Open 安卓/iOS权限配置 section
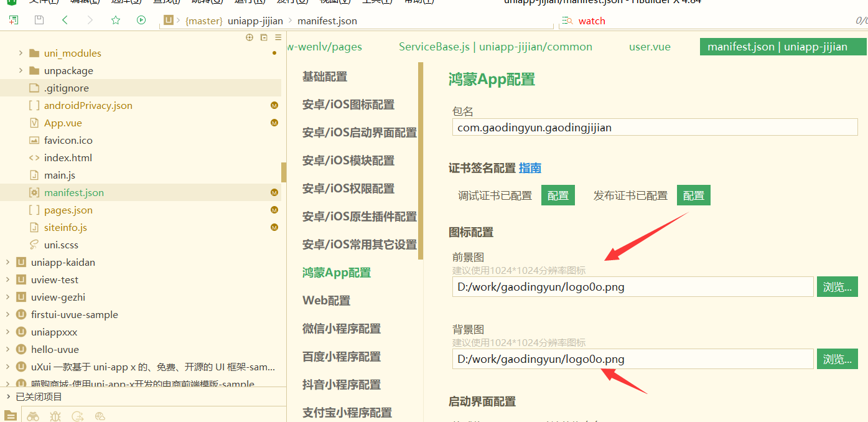The height and width of the screenshot is (422, 868). tap(348, 189)
